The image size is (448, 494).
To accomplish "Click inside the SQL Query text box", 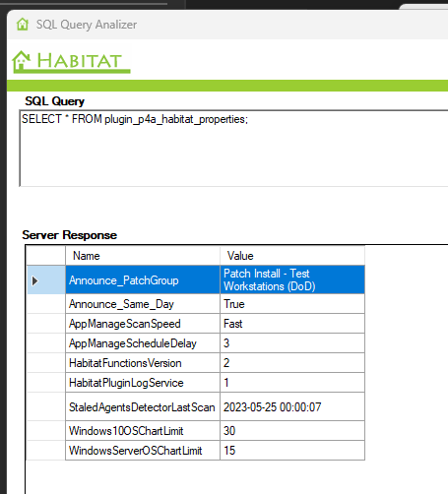I will click(x=233, y=149).
